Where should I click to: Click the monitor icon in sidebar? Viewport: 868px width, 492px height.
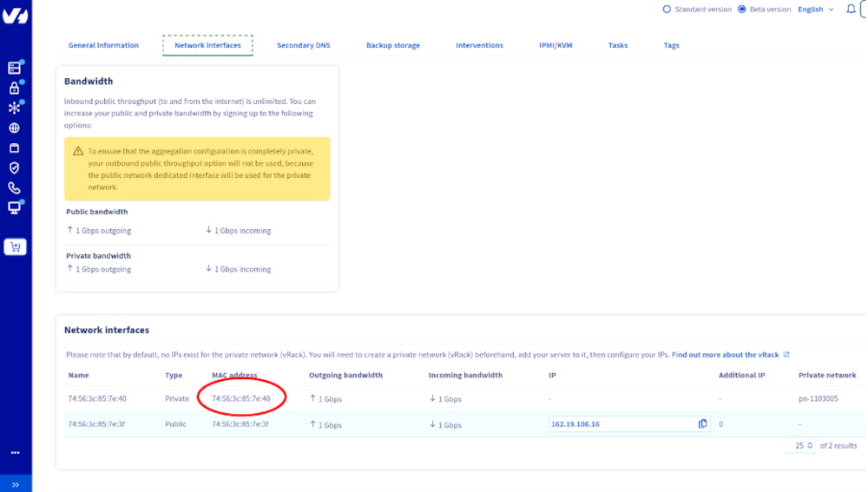click(x=14, y=207)
